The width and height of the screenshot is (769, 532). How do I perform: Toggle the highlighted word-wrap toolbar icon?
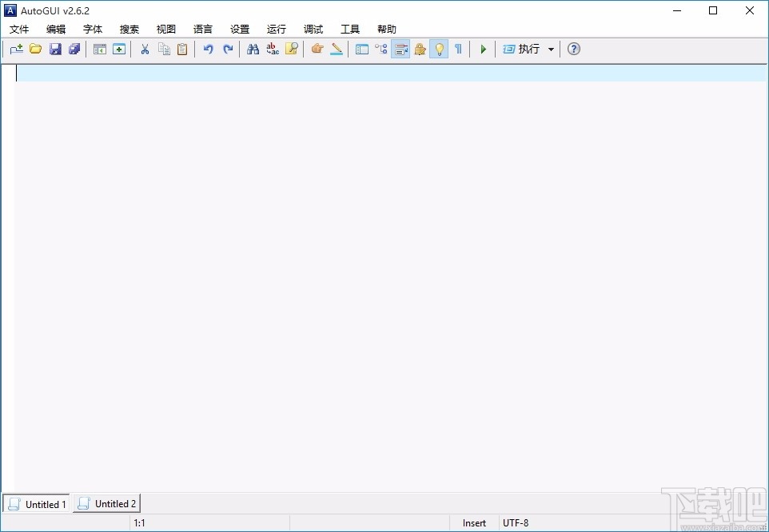click(400, 49)
